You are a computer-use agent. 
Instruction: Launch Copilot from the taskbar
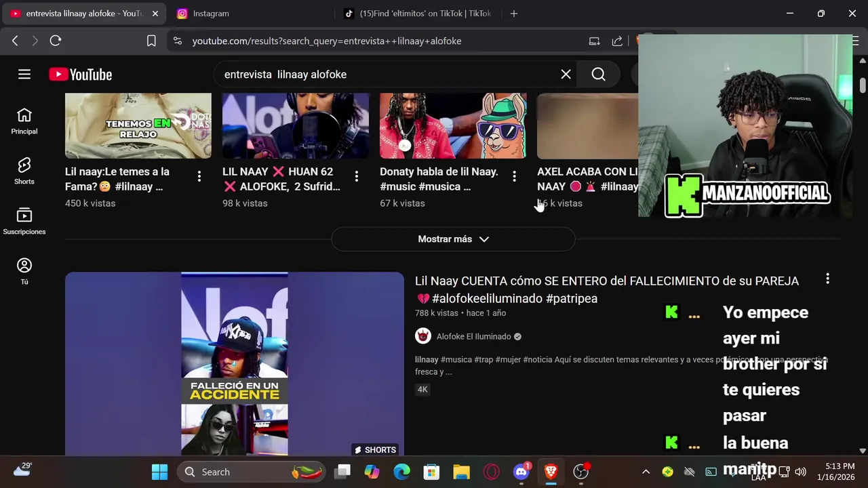pos(372,472)
